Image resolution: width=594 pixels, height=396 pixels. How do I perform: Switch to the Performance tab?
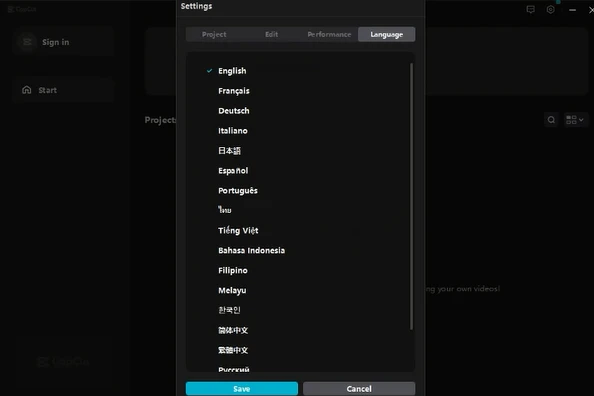point(329,34)
